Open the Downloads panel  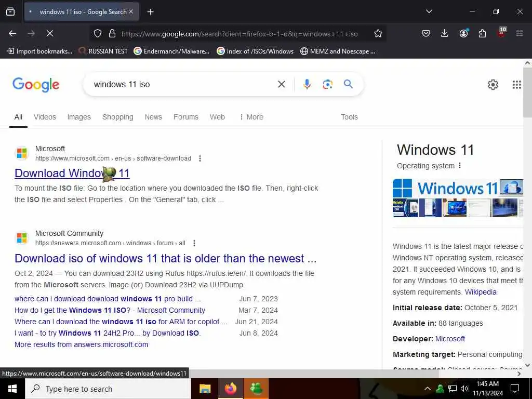444,33
